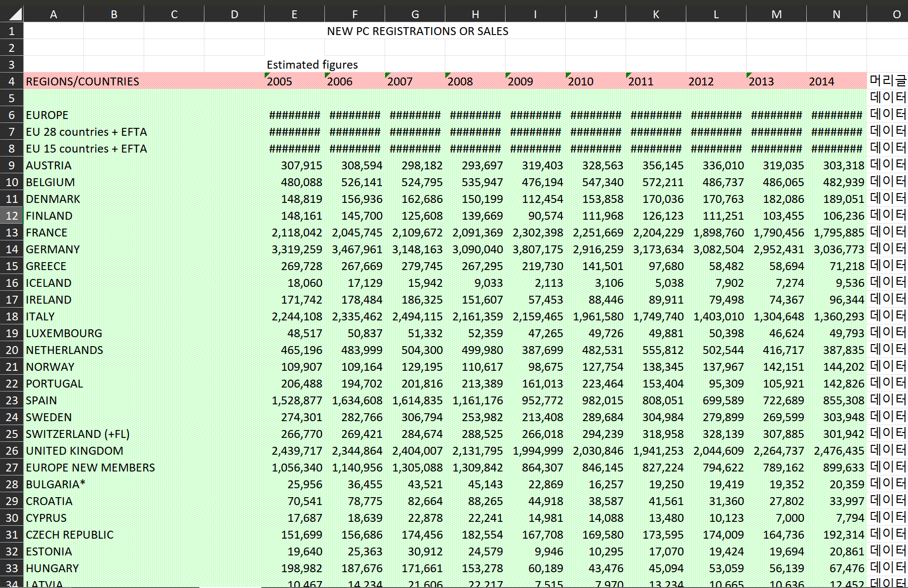Select the DENMARK cell
Screen dimensions: 908x588
(53, 199)
